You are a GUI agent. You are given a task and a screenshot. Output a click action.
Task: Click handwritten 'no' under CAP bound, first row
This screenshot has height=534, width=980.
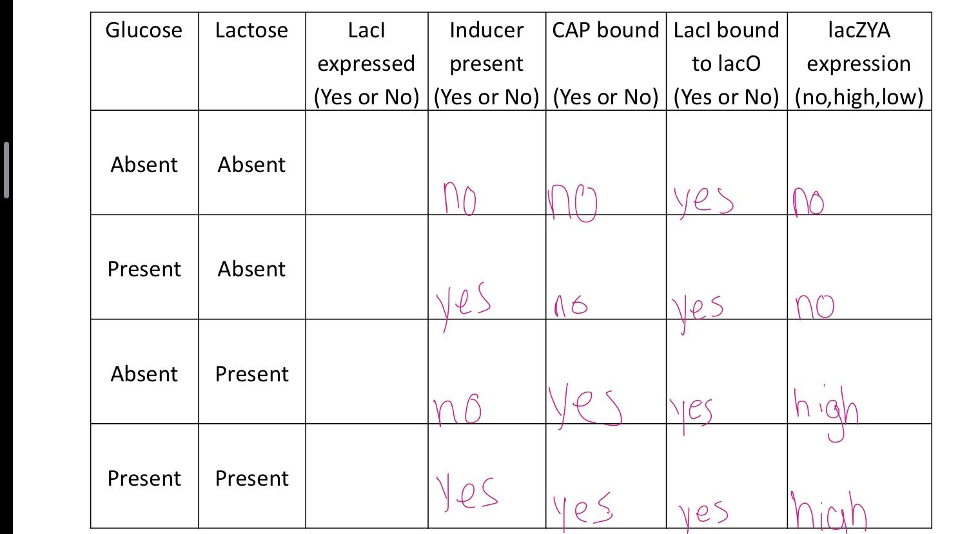[573, 204]
